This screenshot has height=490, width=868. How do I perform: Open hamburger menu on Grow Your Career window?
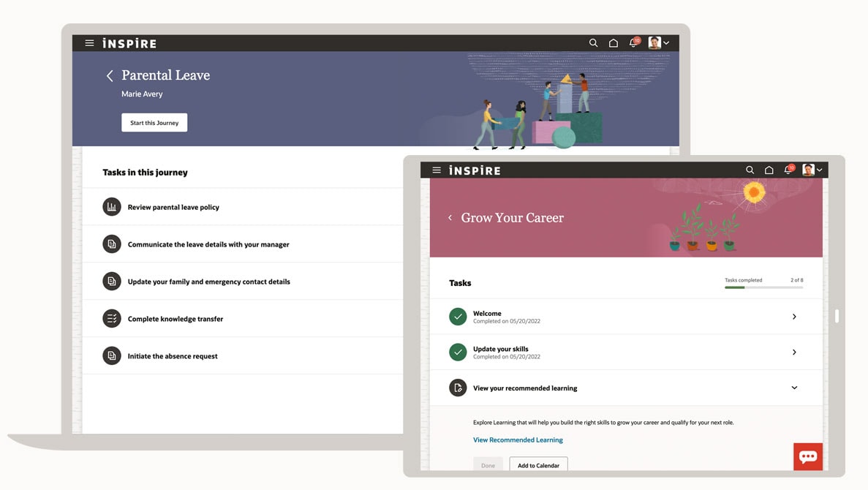click(x=437, y=170)
